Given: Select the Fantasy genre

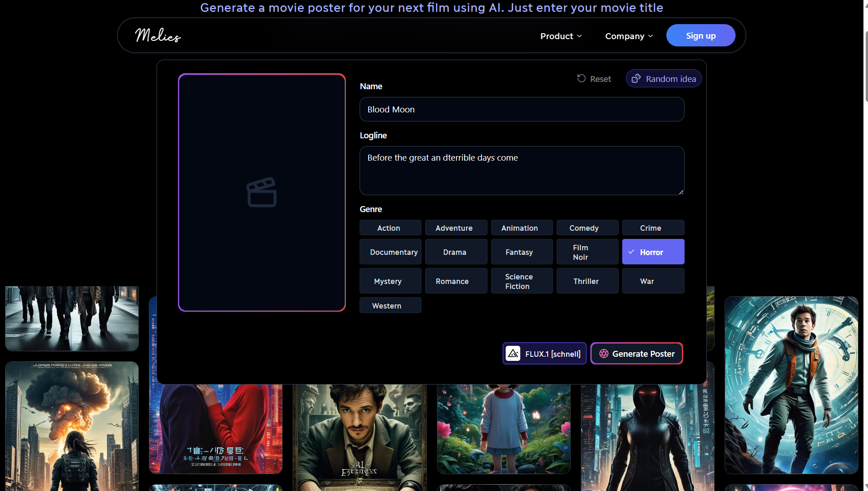Looking at the screenshot, I should point(522,252).
